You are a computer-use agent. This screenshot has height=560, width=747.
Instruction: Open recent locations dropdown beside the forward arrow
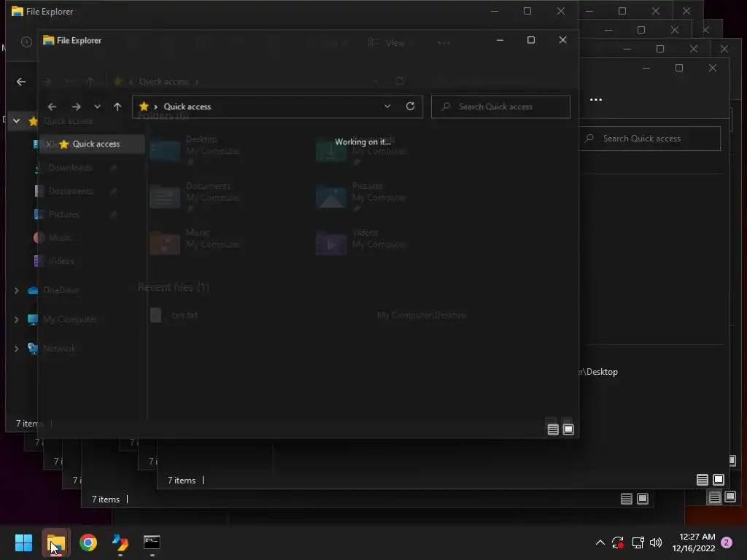(x=97, y=106)
